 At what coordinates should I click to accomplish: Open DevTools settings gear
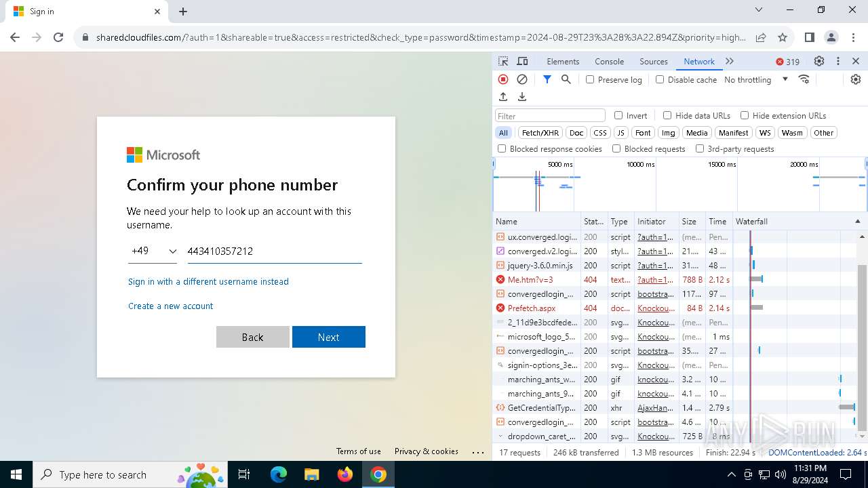[x=819, y=61]
